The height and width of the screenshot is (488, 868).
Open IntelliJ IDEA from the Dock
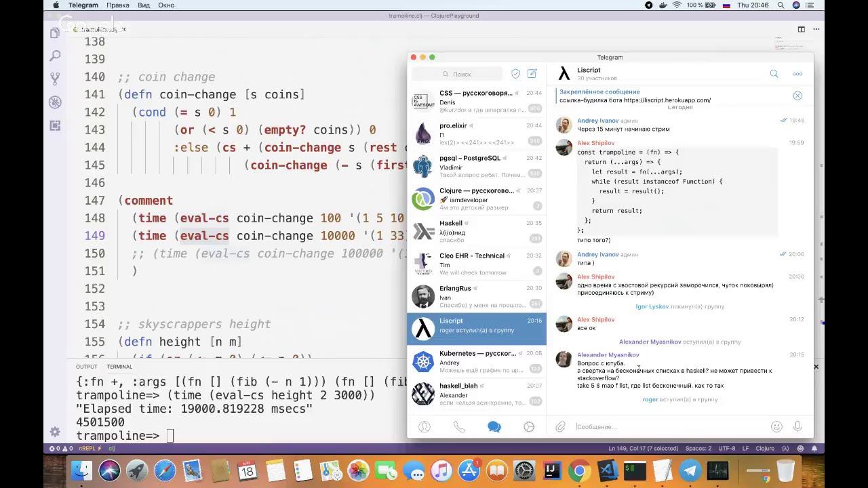click(552, 470)
